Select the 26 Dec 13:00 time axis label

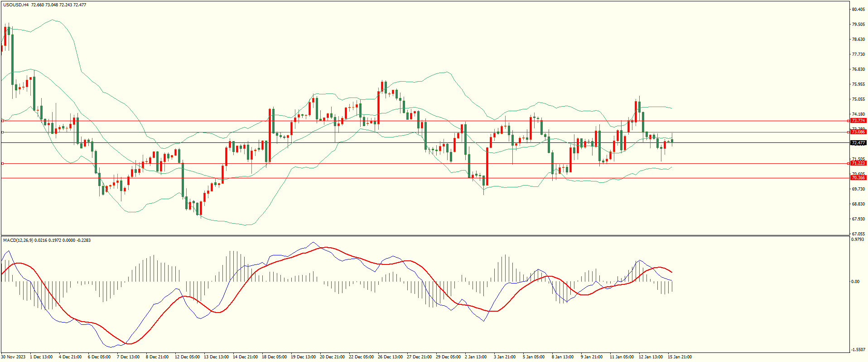pos(390,357)
